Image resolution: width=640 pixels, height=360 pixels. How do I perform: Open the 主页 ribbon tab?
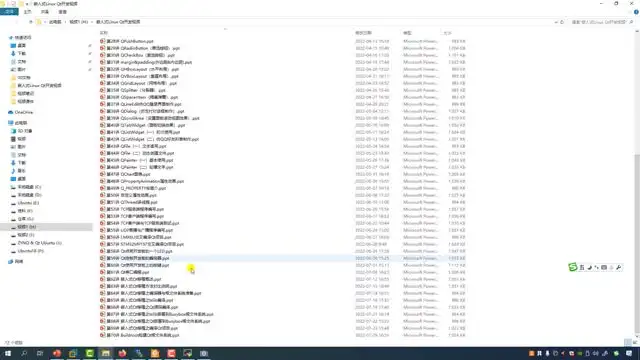27,12
